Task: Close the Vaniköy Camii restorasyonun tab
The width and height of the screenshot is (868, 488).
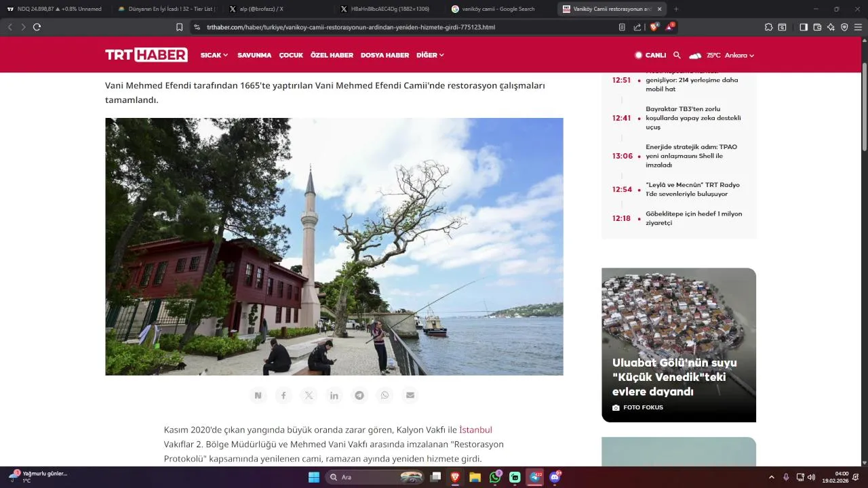Action: click(659, 9)
